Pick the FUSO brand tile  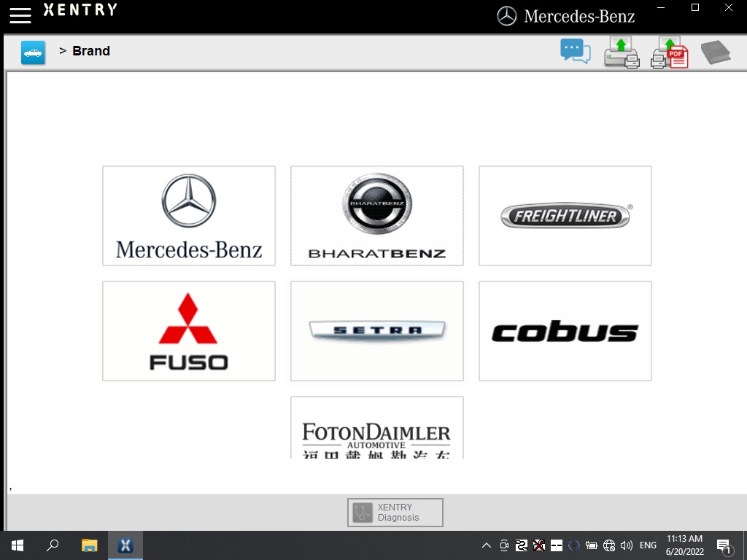[189, 331]
